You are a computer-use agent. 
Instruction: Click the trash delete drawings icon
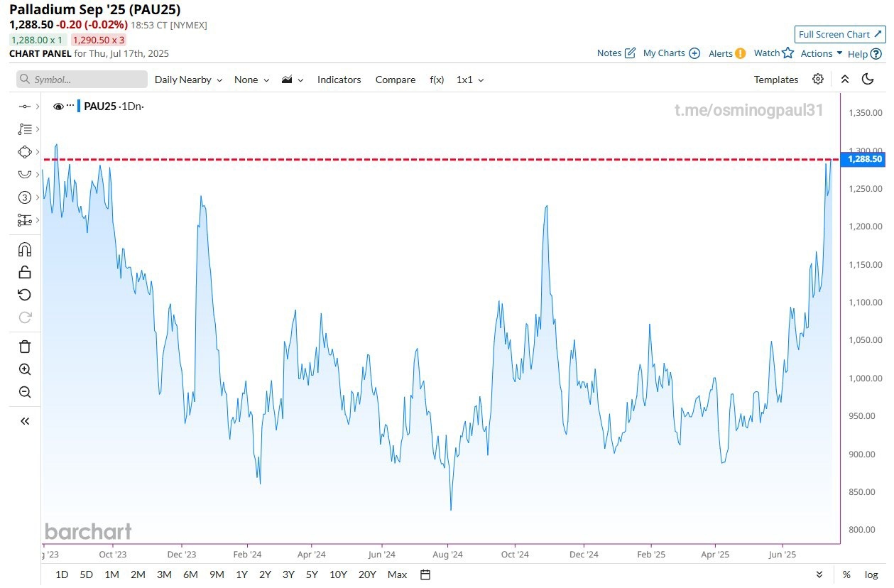(x=25, y=347)
